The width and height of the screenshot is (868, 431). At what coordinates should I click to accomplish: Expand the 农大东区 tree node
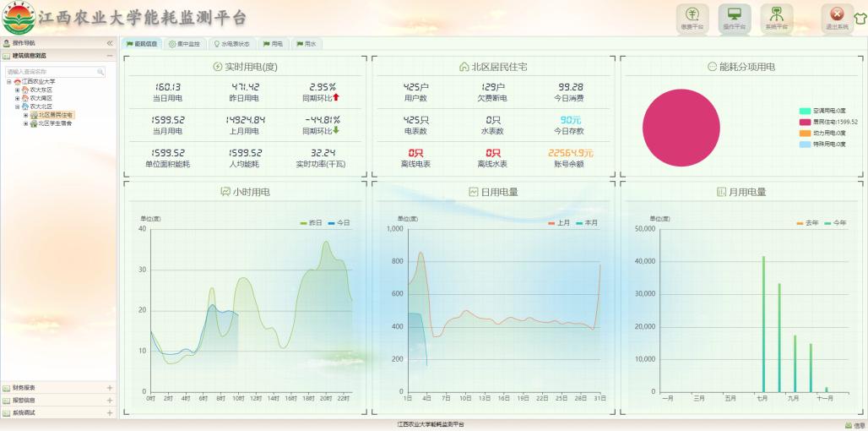click(x=17, y=90)
